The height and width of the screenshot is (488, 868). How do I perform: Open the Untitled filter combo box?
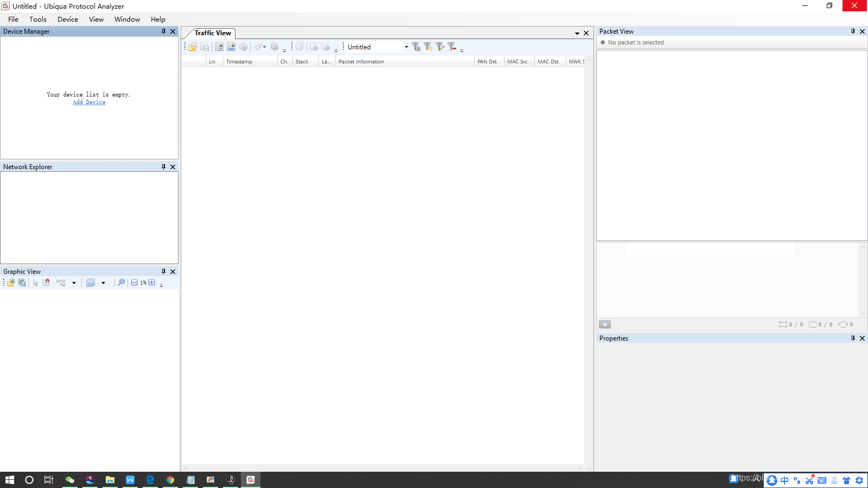tap(378, 47)
